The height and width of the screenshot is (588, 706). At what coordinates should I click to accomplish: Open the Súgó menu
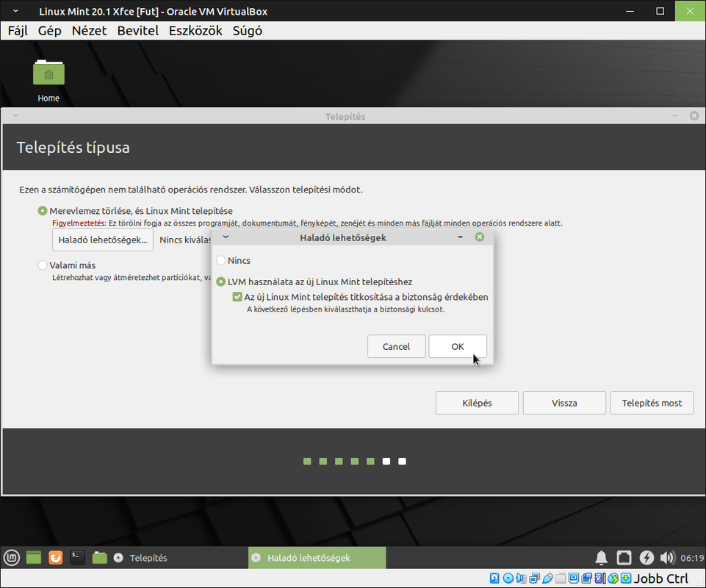[x=247, y=31]
